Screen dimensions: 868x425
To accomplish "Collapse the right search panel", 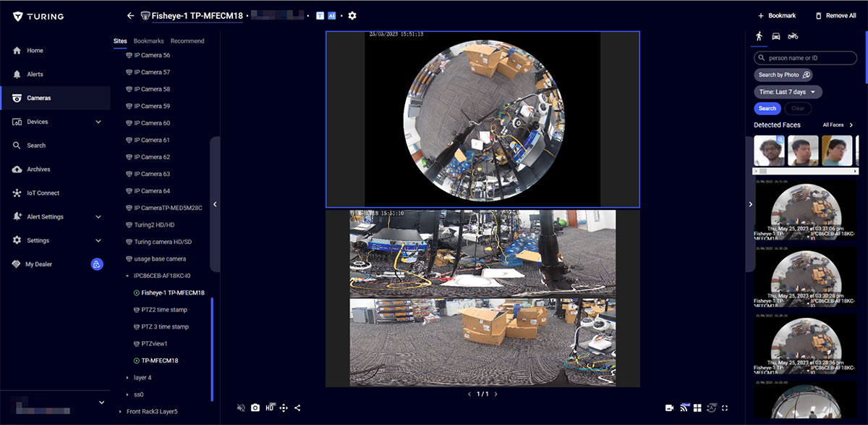I will tap(750, 204).
